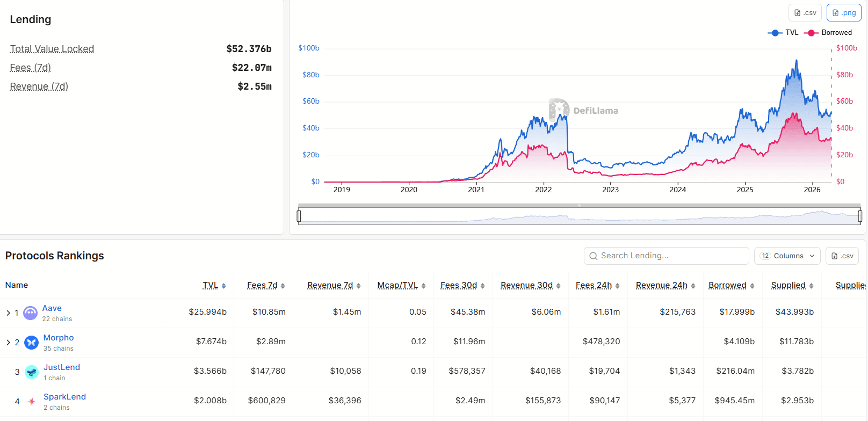Download the chart data as .csv
This screenshot has height=421, width=868.
coord(805,13)
